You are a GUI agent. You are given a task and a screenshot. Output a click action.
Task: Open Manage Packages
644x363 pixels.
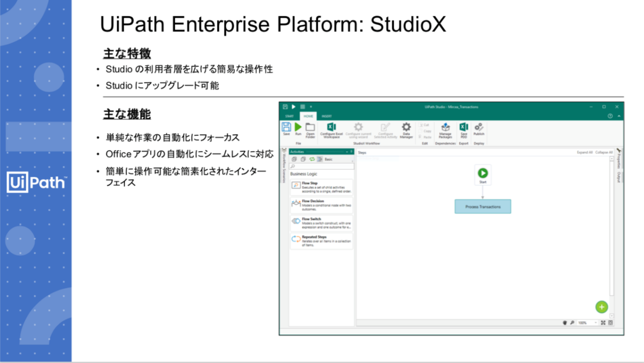(445, 130)
